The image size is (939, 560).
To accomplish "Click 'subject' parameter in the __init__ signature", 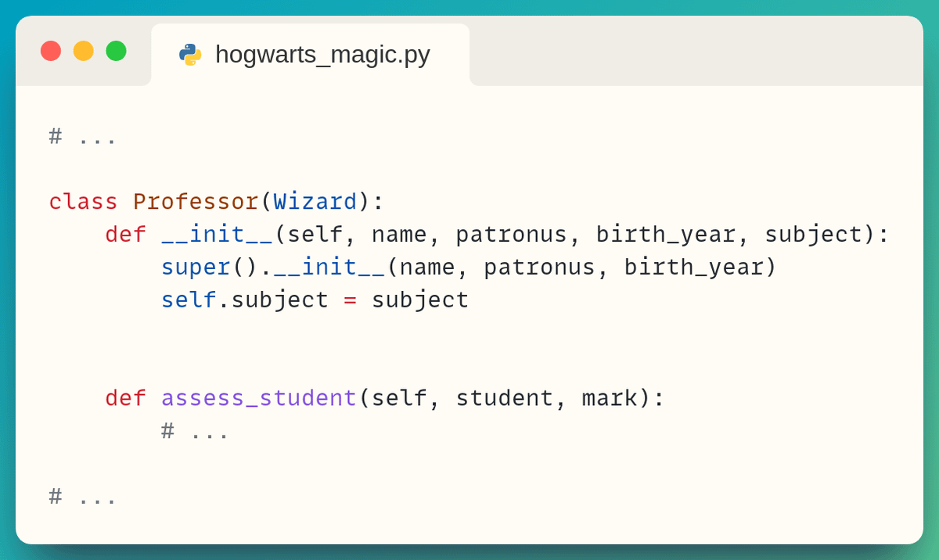I will coord(813,235).
